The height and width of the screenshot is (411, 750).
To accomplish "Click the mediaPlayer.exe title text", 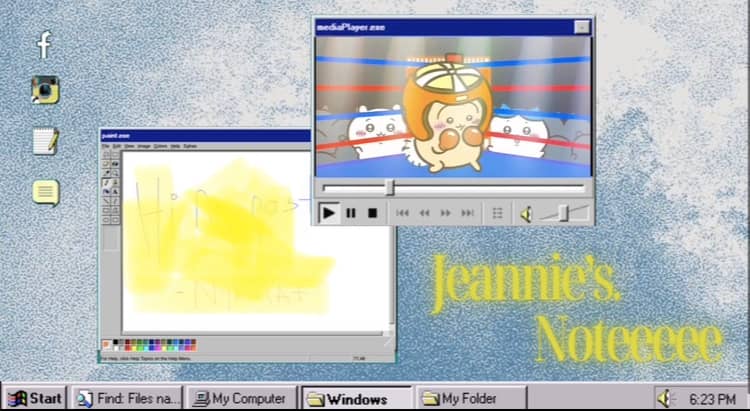I will pyautogui.click(x=351, y=28).
